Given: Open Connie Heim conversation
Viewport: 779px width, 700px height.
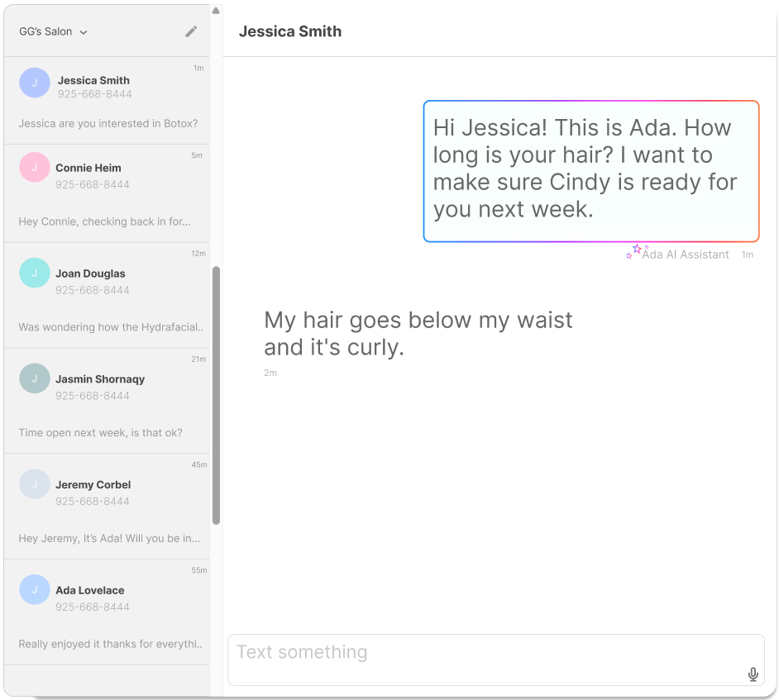Looking at the screenshot, I should click(x=107, y=193).
